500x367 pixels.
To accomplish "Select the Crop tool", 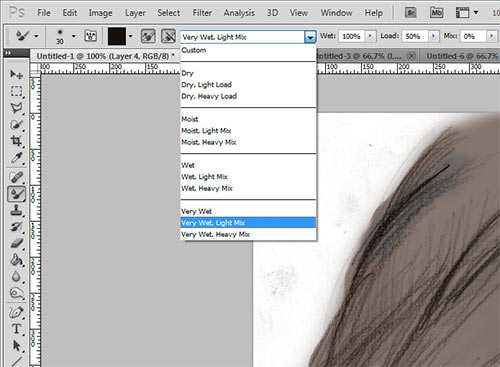I will pos(16,141).
